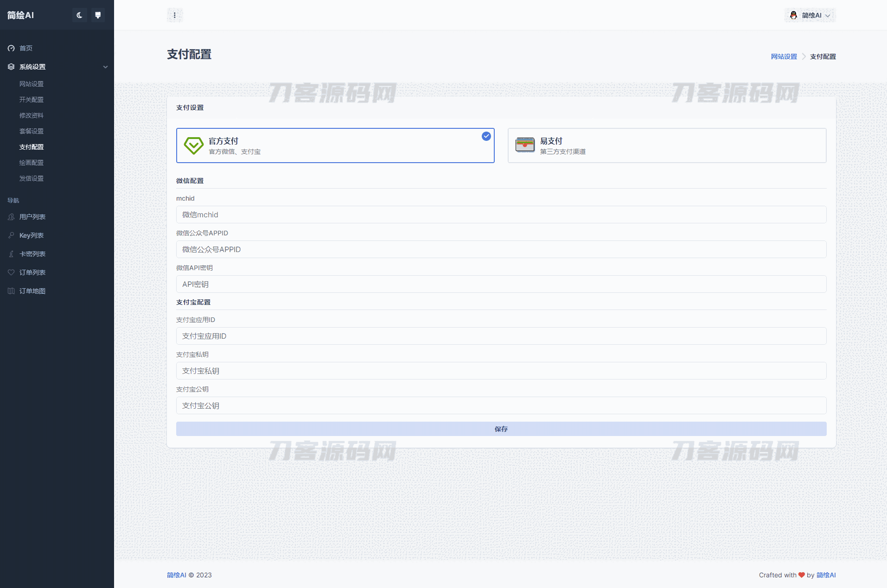Screen dimensions: 887x588
Task: Collapse the 系统设置 menu chevron
Action: pos(105,67)
